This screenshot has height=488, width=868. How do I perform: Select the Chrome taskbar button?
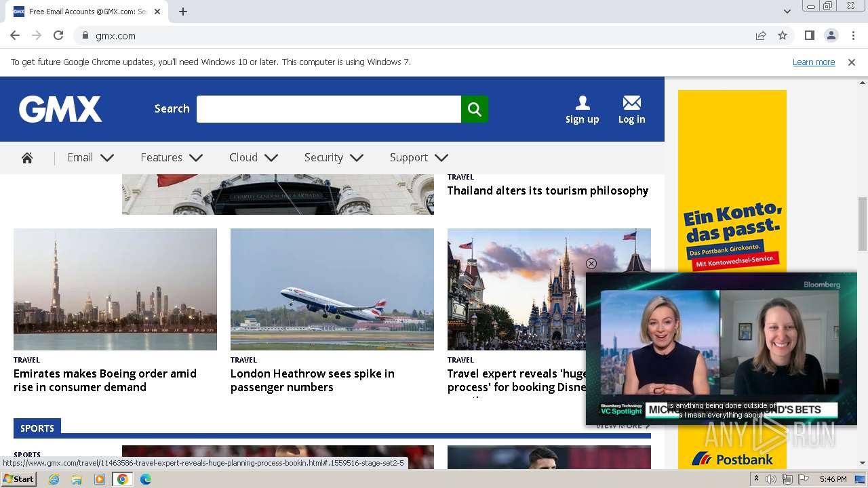coord(123,479)
